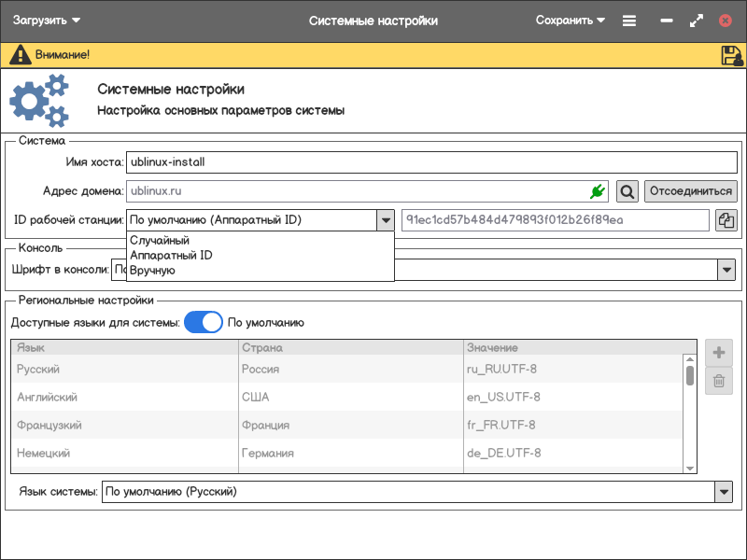The width and height of the screenshot is (747, 560).
Task: Click the Имя хоста input field
Action: pyautogui.click(x=431, y=161)
